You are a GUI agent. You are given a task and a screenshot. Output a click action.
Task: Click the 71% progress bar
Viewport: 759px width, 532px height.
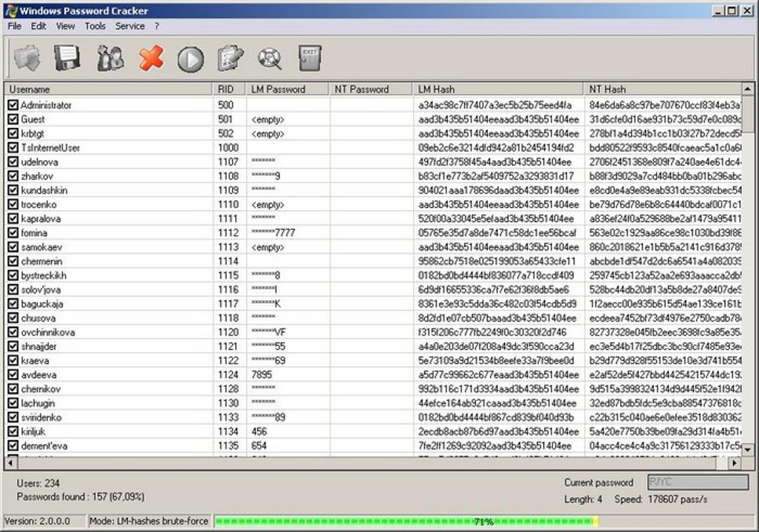pyautogui.click(x=483, y=522)
